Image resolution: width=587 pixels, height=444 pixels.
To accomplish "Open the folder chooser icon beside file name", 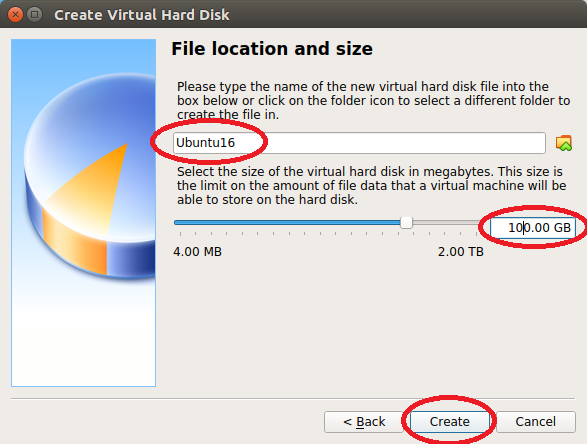I will point(563,143).
